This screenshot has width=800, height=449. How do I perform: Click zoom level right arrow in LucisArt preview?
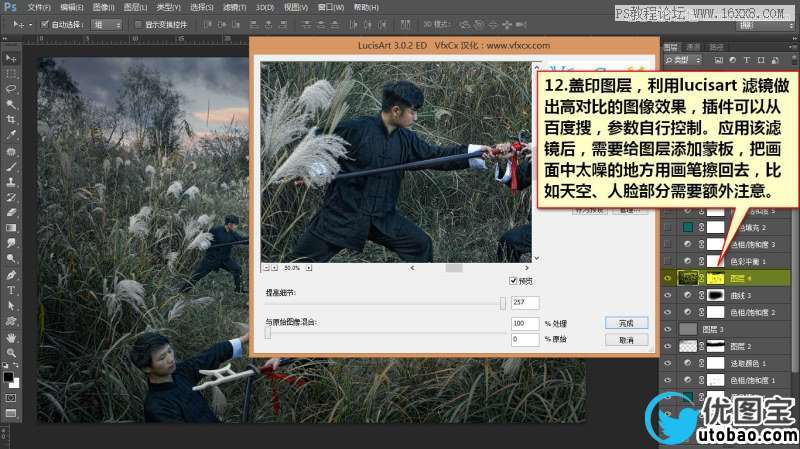point(309,268)
